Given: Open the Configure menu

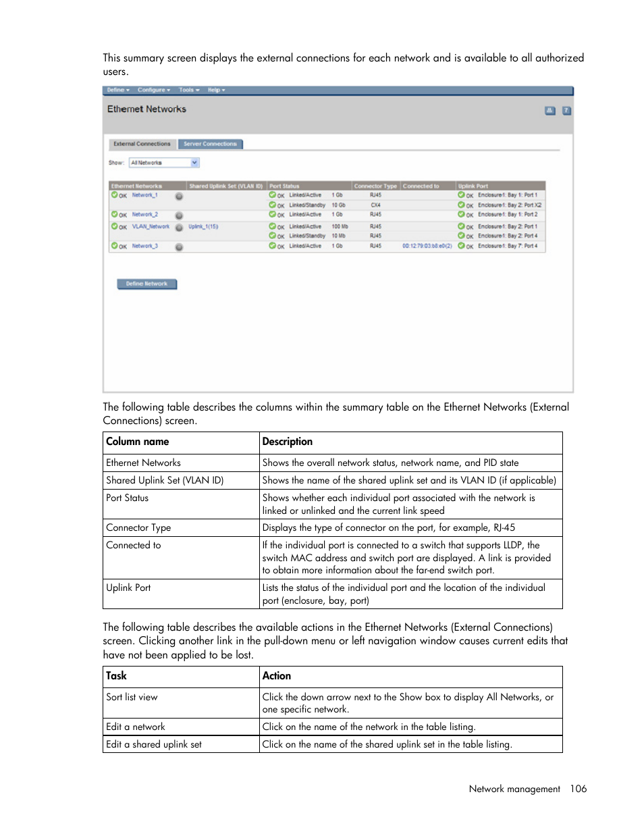Looking at the screenshot, I should coord(154,90).
